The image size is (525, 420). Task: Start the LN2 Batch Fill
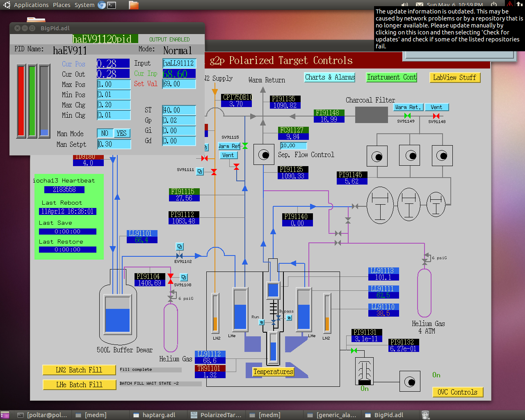[79, 370]
